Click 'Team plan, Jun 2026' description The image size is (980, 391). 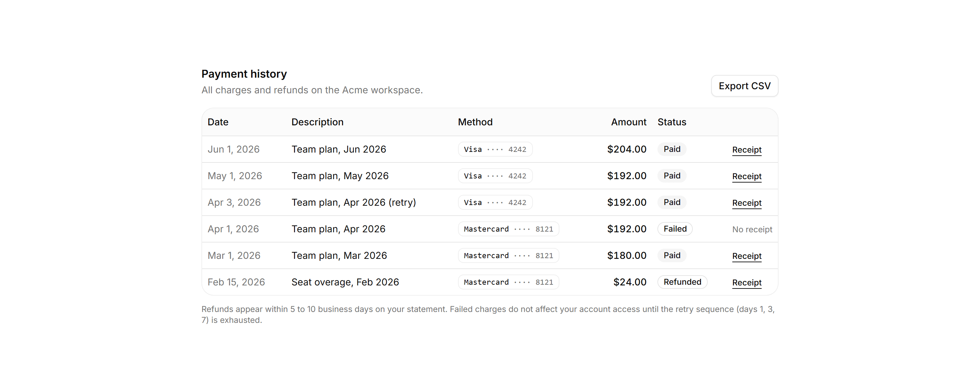[x=339, y=149]
